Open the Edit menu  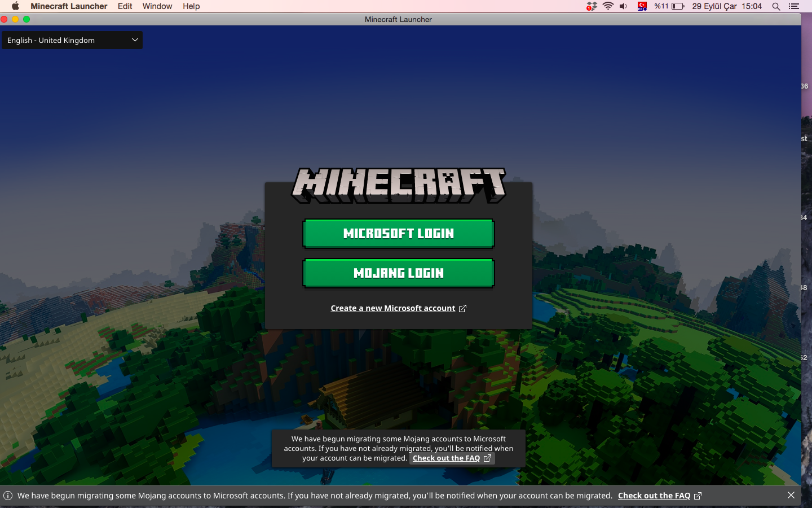(x=125, y=6)
